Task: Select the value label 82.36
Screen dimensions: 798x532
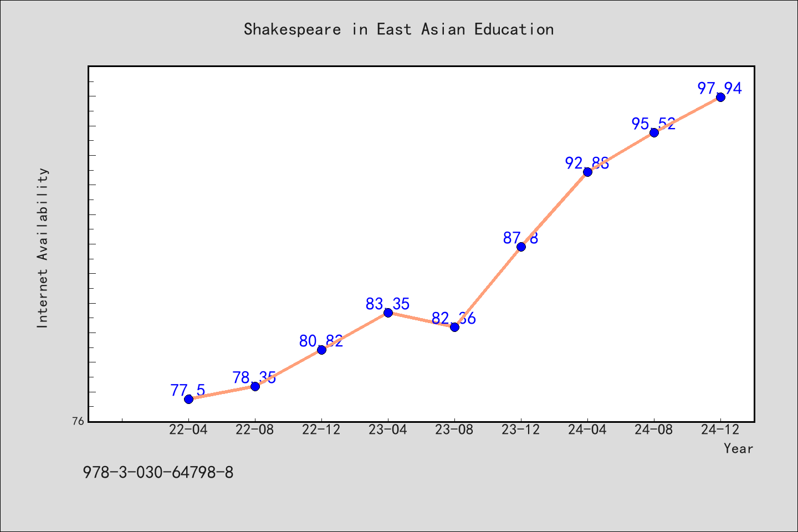Action: tap(454, 318)
